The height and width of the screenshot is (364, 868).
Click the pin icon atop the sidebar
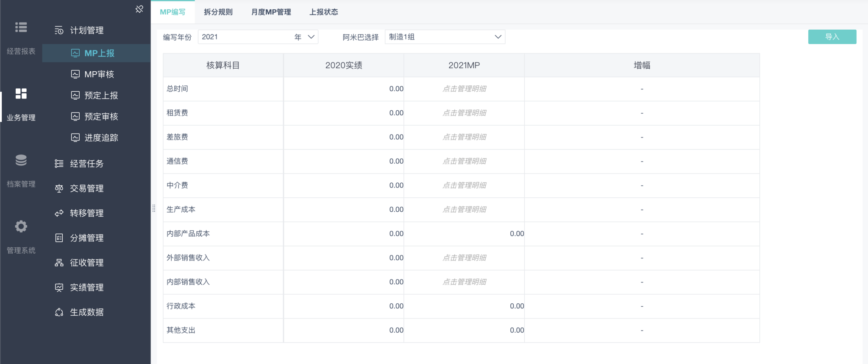[139, 9]
